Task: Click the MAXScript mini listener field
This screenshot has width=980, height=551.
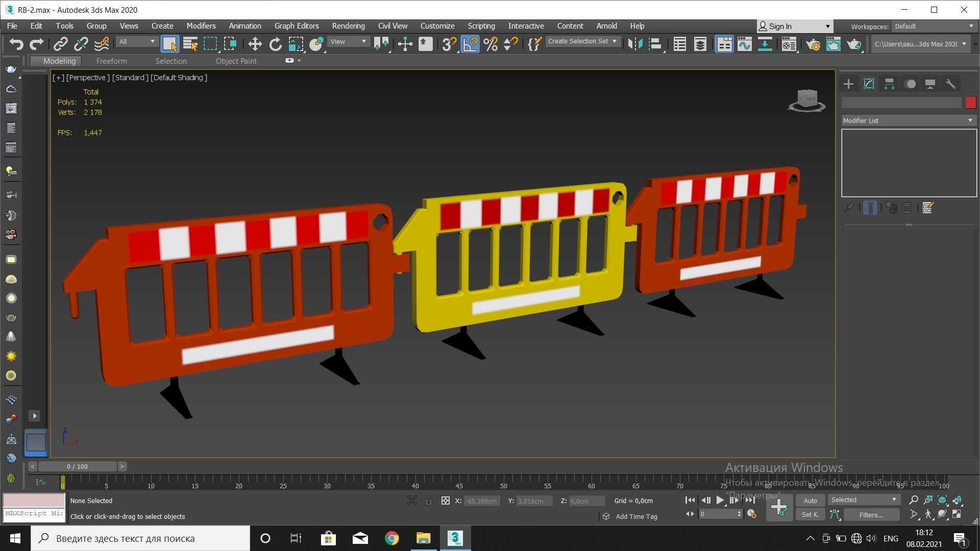Action: [x=34, y=514]
